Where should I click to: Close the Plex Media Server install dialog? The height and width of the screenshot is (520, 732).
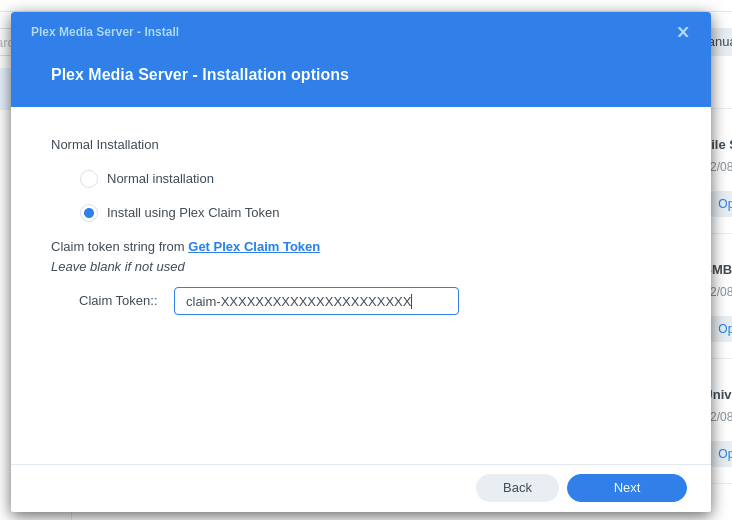[x=683, y=32]
